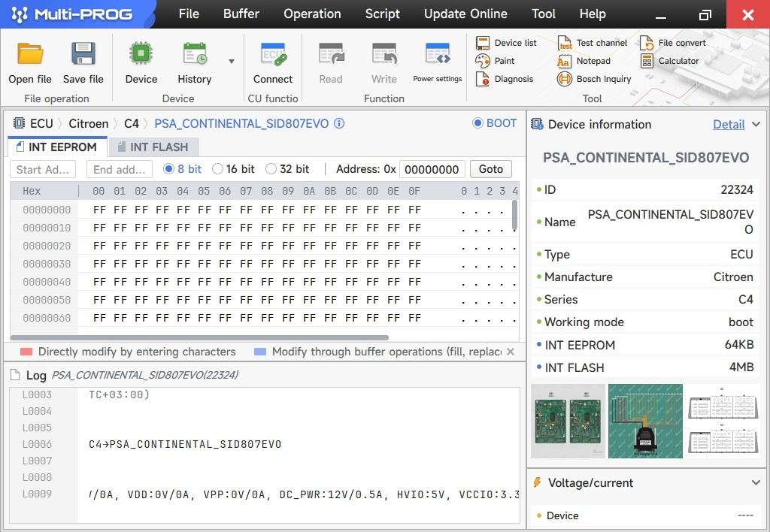
Task: Click the info icon beside PSA_CONTINENTAL_SID807EVO
Action: pos(339,123)
